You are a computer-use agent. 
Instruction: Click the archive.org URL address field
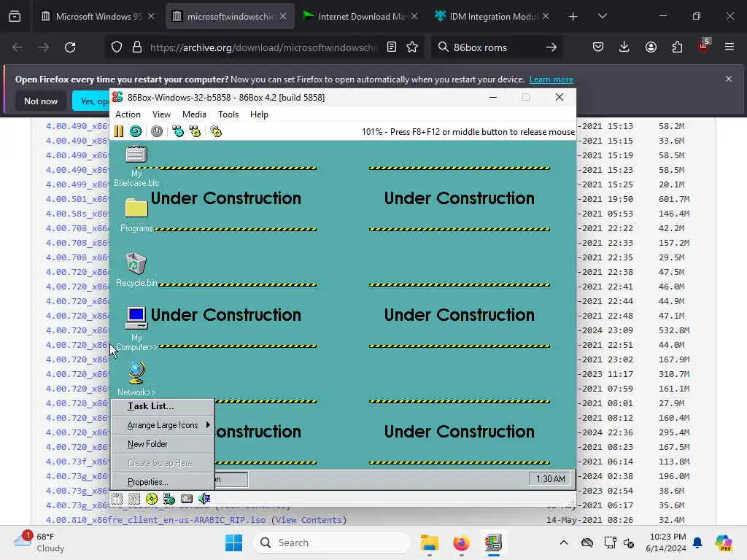(x=263, y=47)
